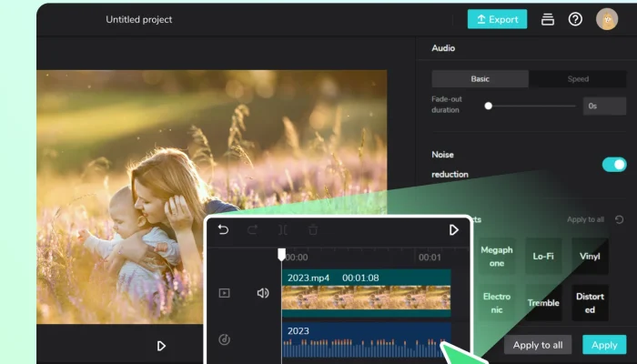Viewport: 637px width, 364px height.
Task: Mute the video track speaker icon
Action: click(x=263, y=293)
